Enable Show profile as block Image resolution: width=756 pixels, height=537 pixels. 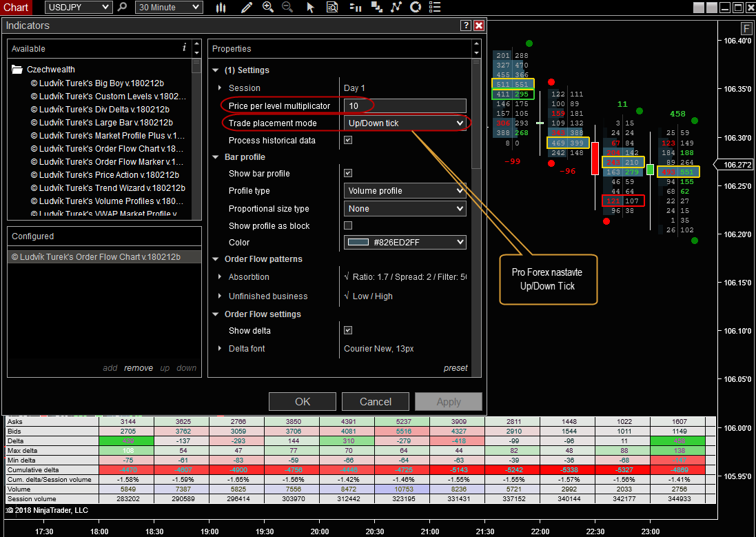pyautogui.click(x=348, y=225)
